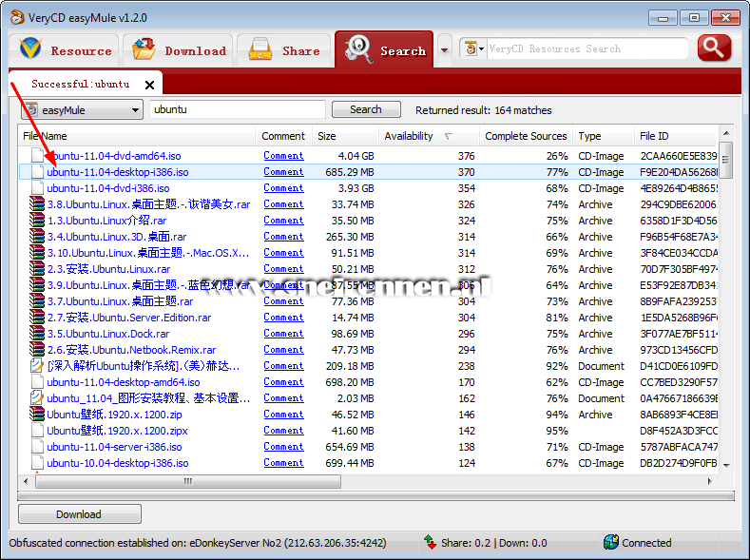Open Comment link for ubuntu-11.04-desktop-i386.iso
Viewport: 750px width, 560px height.
coord(283,172)
